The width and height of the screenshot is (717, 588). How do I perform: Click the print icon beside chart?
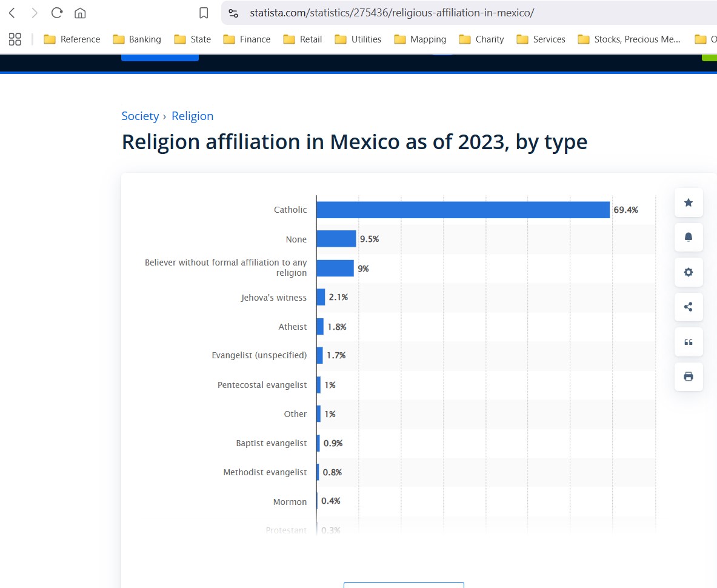click(x=688, y=376)
